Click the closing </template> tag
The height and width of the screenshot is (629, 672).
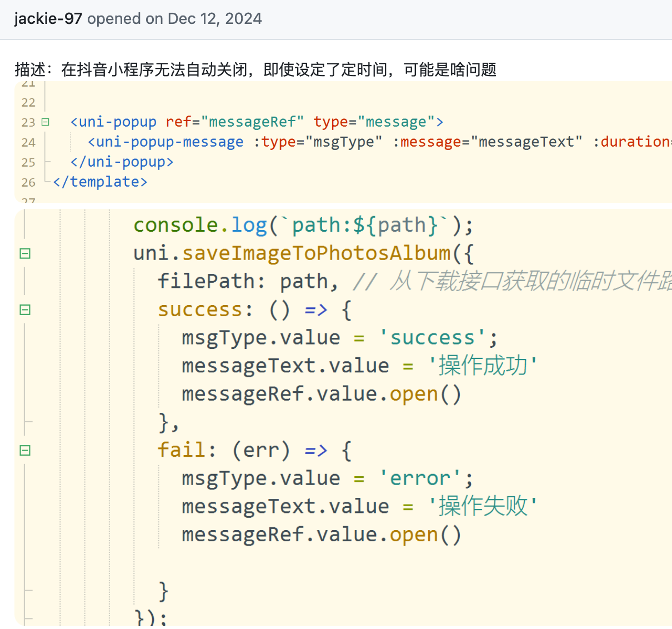[100, 182]
